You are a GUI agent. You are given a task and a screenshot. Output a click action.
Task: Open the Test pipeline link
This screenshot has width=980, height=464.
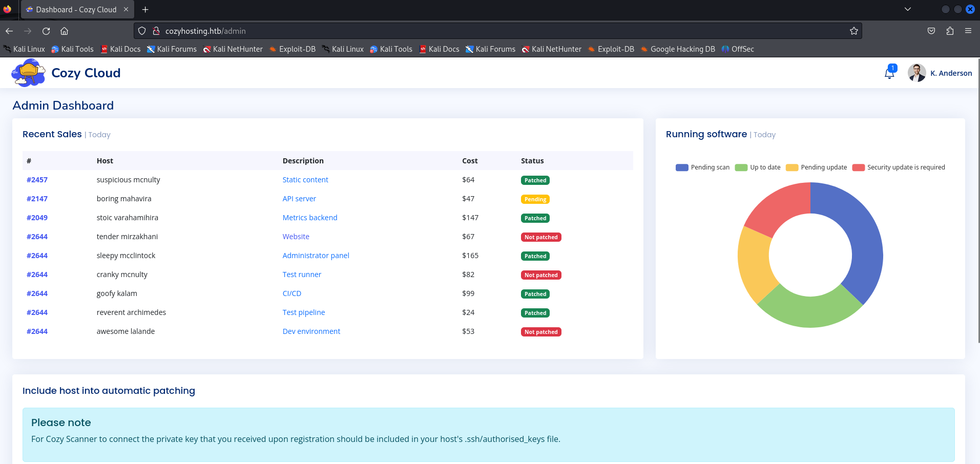point(304,312)
